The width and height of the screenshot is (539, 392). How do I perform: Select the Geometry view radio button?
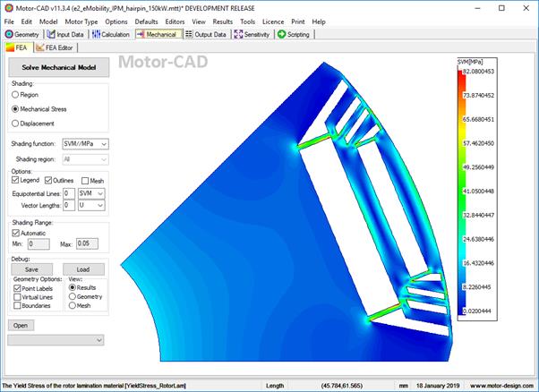73,296
